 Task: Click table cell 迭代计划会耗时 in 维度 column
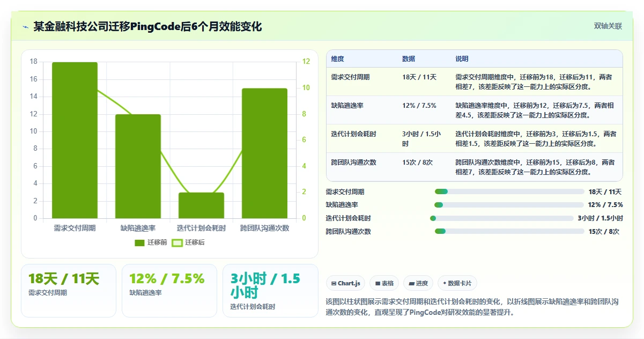tap(361, 138)
